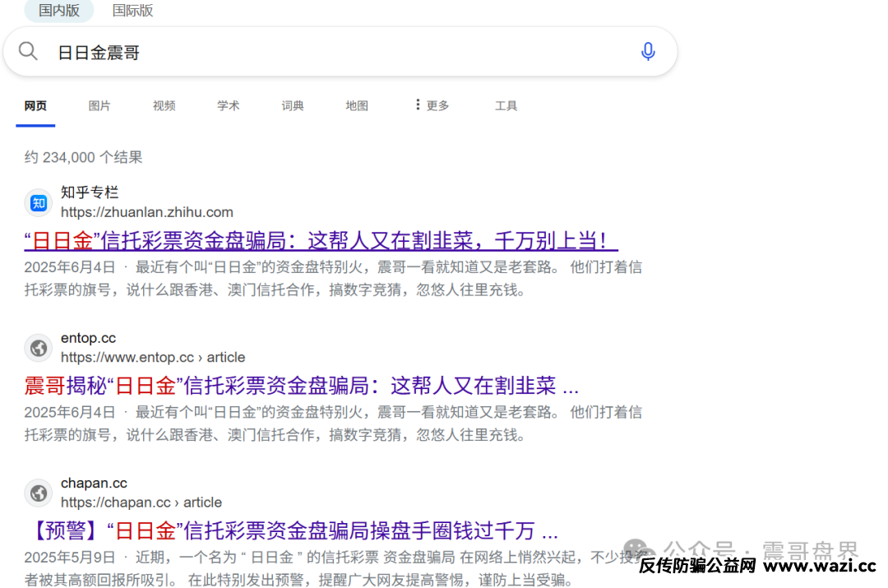Image resolution: width=888 pixels, height=588 pixels.
Task: Click the Zhihu favicon beside 知乎专栏
Action: click(39, 203)
